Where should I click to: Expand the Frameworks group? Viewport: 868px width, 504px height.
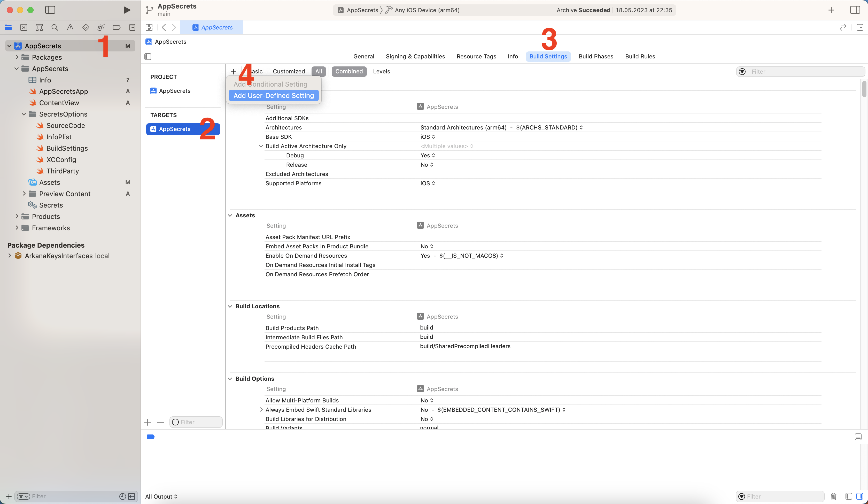coord(17,228)
